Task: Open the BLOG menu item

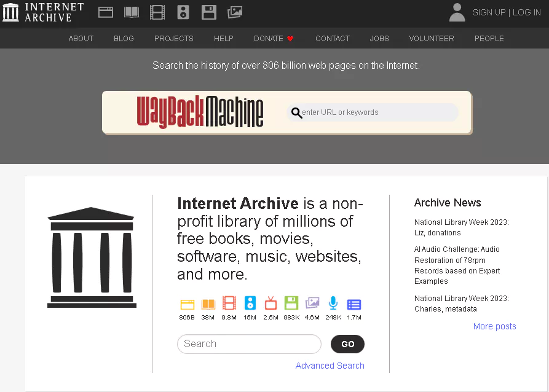Action: click(124, 39)
